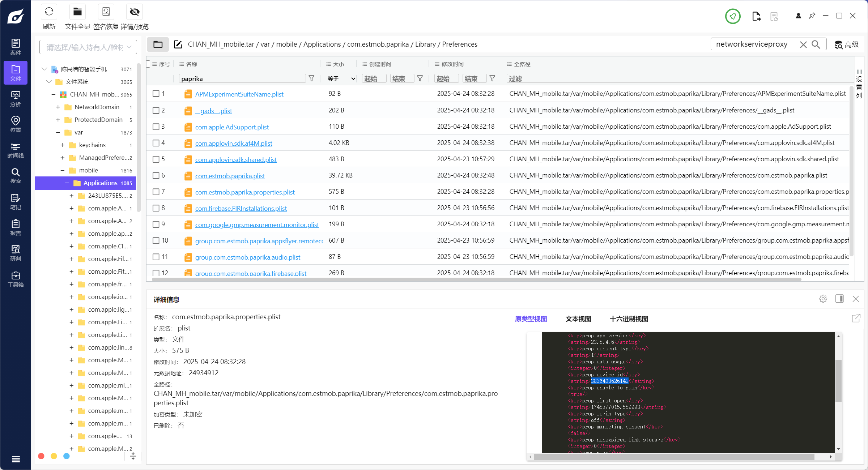Check the box for row 1 APMExperimentSuiteName.plist

click(156, 94)
